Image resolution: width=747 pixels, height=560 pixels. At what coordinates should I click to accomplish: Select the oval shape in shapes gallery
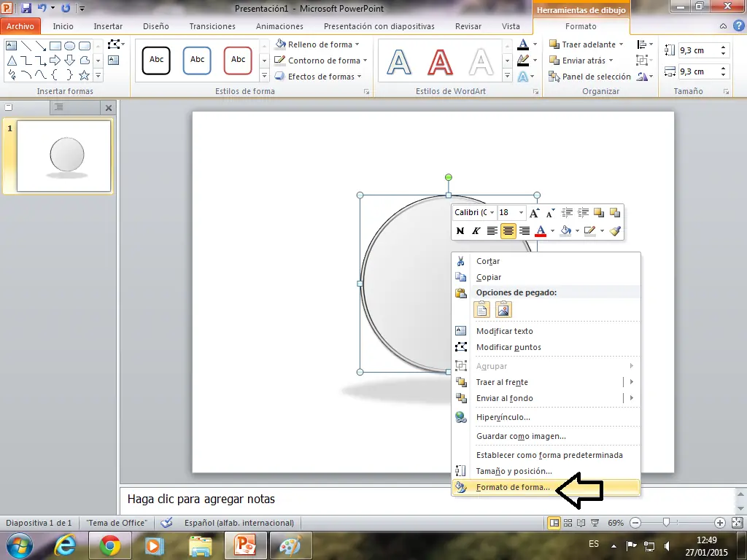pyautogui.click(x=69, y=46)
